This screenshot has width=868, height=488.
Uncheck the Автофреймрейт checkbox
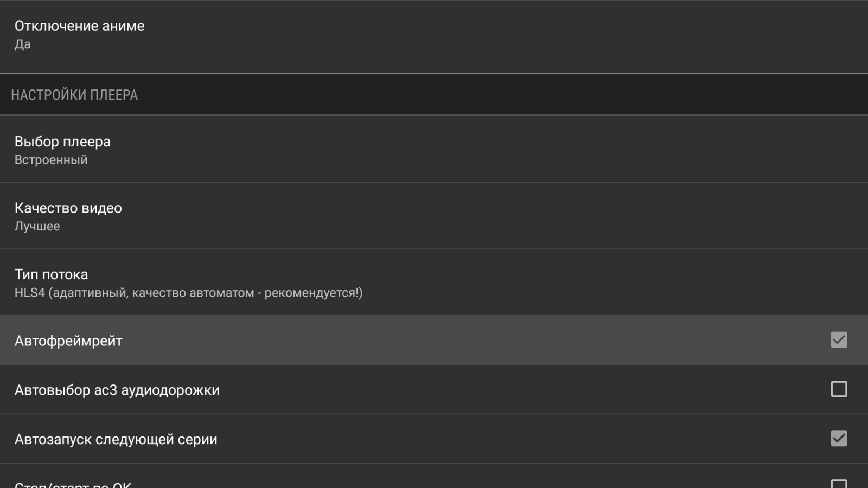839,340
